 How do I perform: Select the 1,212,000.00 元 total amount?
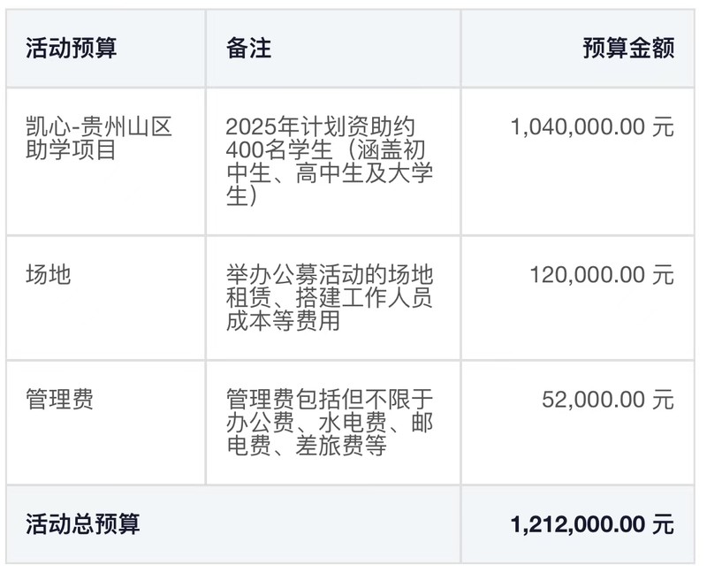point(592,524)
